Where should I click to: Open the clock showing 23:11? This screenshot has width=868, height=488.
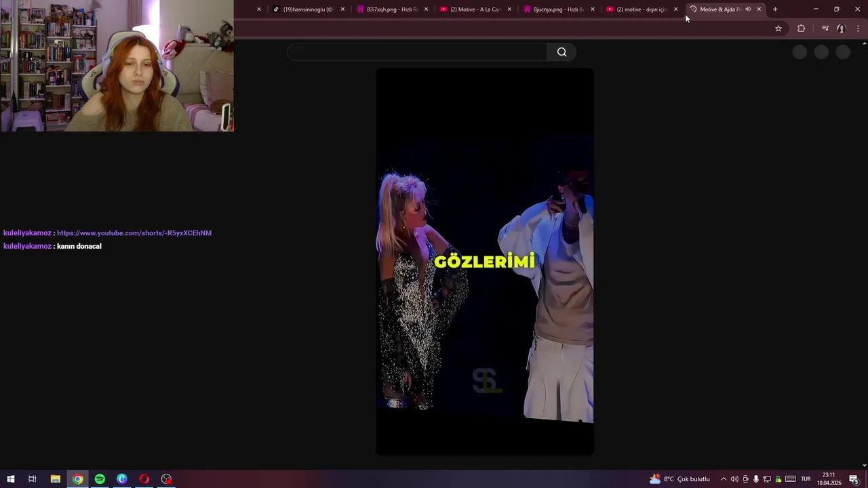tap(829, 479)
